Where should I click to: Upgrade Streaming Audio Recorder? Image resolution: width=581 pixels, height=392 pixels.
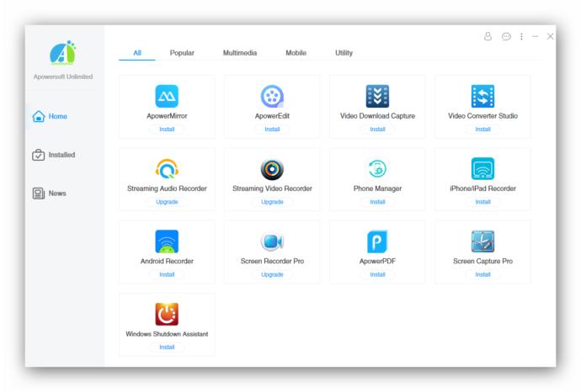[167, 202]
